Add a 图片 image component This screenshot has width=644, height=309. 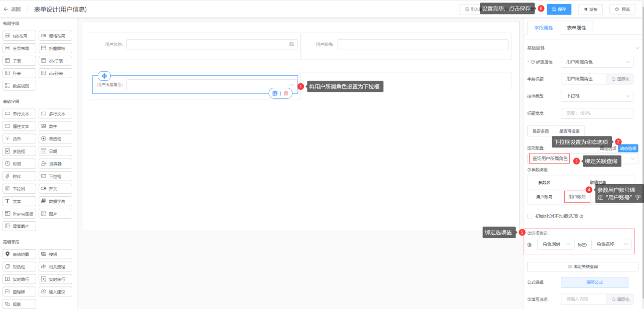click(55, 214)
